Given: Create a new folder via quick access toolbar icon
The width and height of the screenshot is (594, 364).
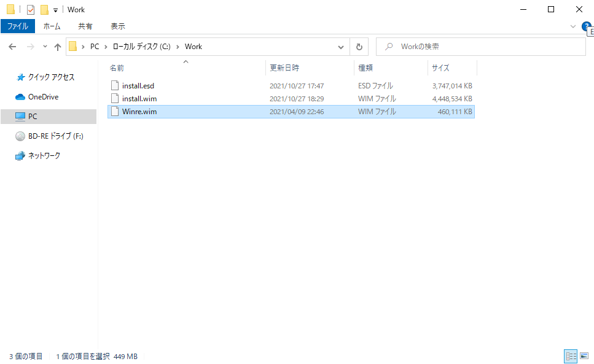Looking at the screenshot, I should coord(44,9).
